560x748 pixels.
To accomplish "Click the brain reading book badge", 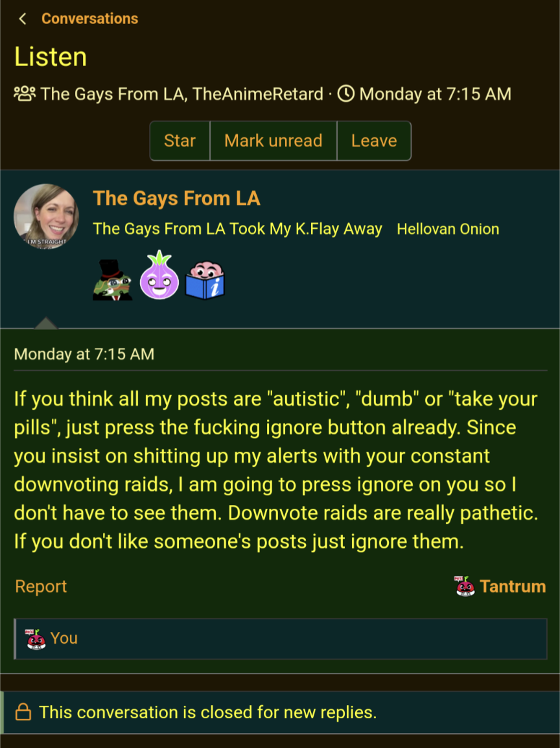I will [x=205, y=280].
